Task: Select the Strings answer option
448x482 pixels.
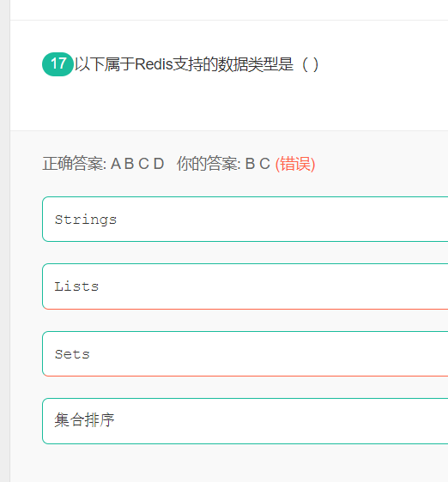Action: [245, 220]
